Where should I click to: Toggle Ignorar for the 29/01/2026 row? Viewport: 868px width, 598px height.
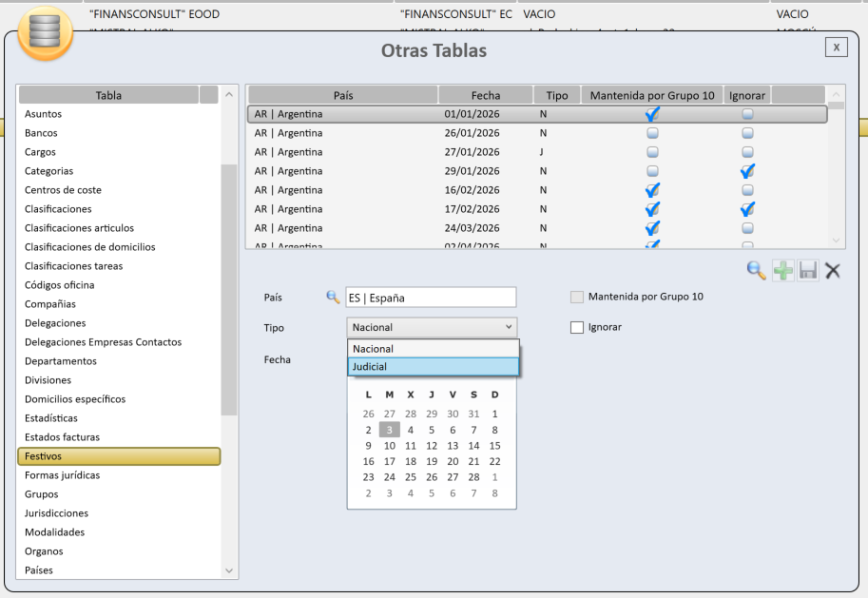click(747, 171)
